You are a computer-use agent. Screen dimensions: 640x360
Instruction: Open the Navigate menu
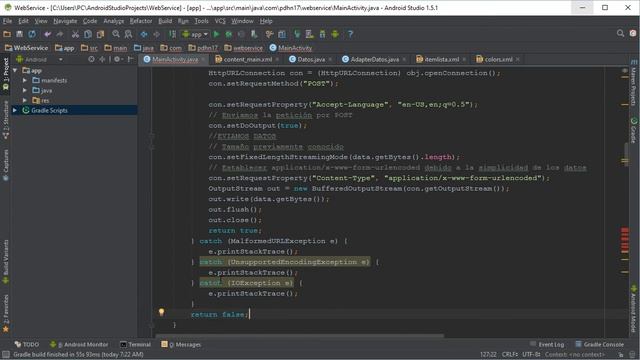(65, 21)
